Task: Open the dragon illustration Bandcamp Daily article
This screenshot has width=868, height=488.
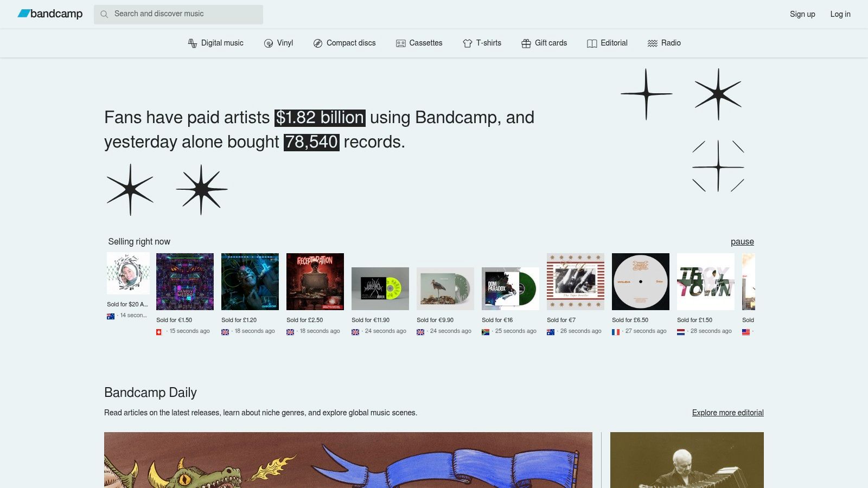Action: (348, 460)
